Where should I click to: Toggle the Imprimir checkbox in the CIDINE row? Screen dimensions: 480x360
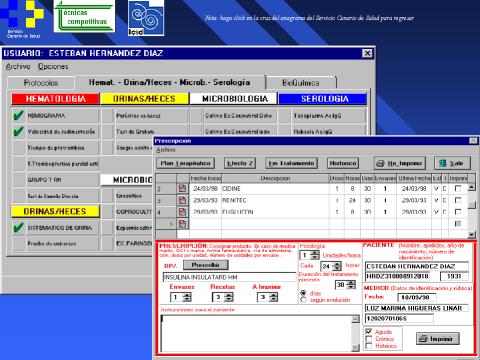pos(458,188)
